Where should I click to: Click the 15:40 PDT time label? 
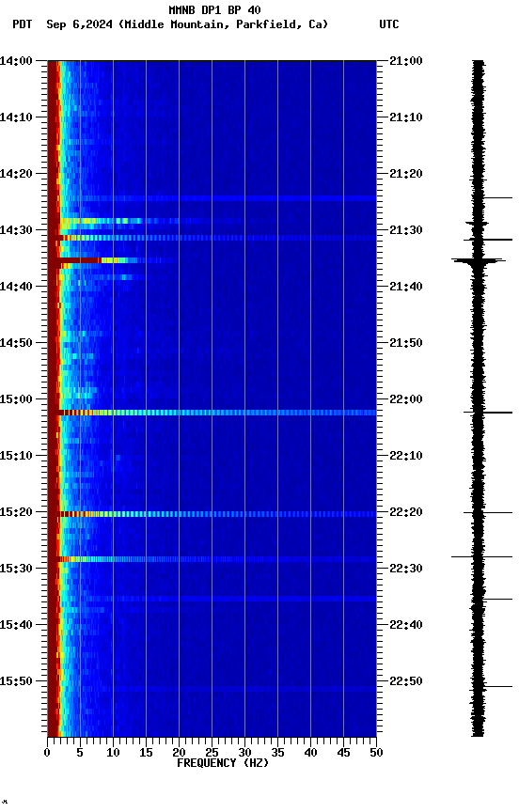click(16, 626)
